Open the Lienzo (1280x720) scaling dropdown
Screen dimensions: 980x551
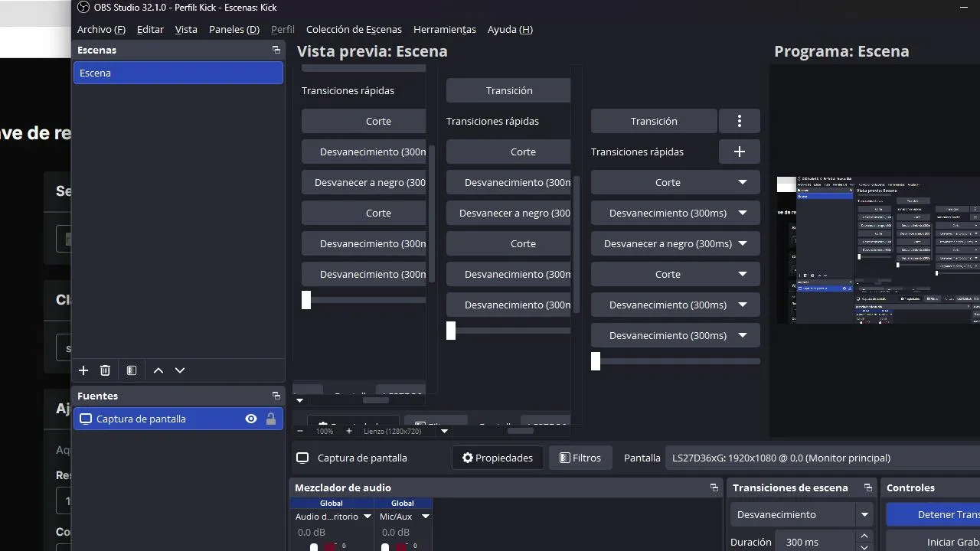pyautogui.click(x=444, y=431)
